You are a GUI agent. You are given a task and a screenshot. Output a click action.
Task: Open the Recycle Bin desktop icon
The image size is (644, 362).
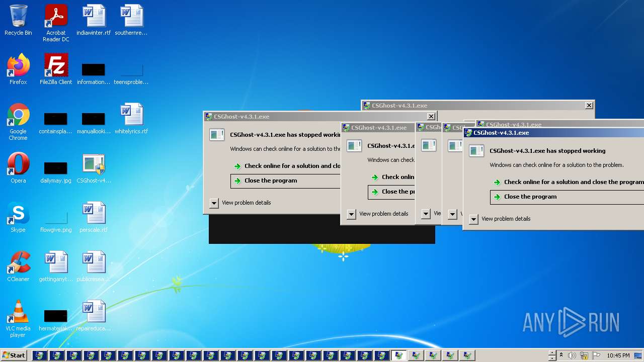point(18,20)
